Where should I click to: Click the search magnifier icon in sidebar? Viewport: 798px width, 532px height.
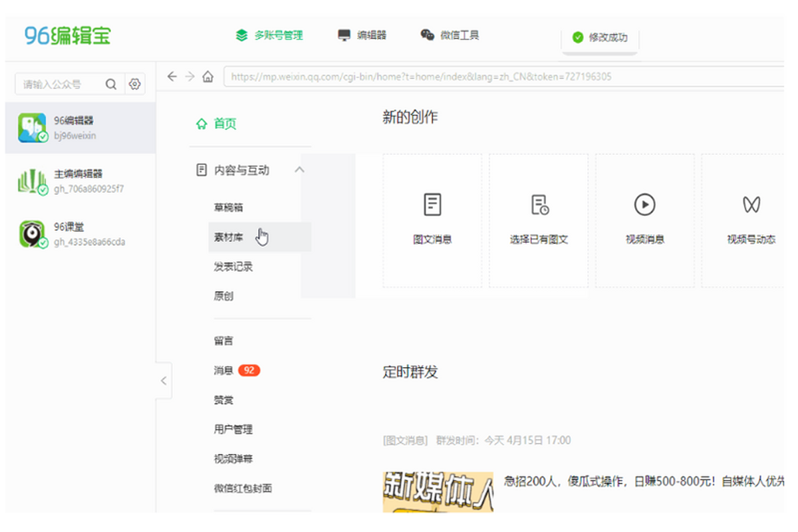(x=111, y=84)
